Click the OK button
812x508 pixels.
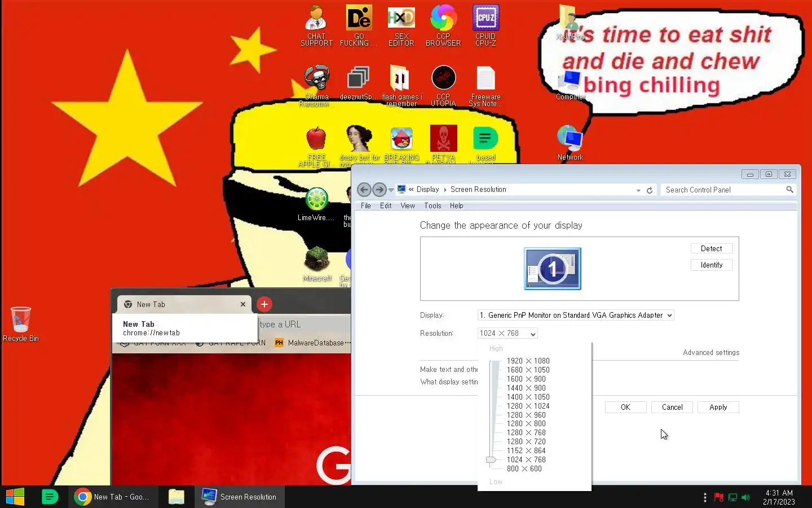[x=625, y=408]
